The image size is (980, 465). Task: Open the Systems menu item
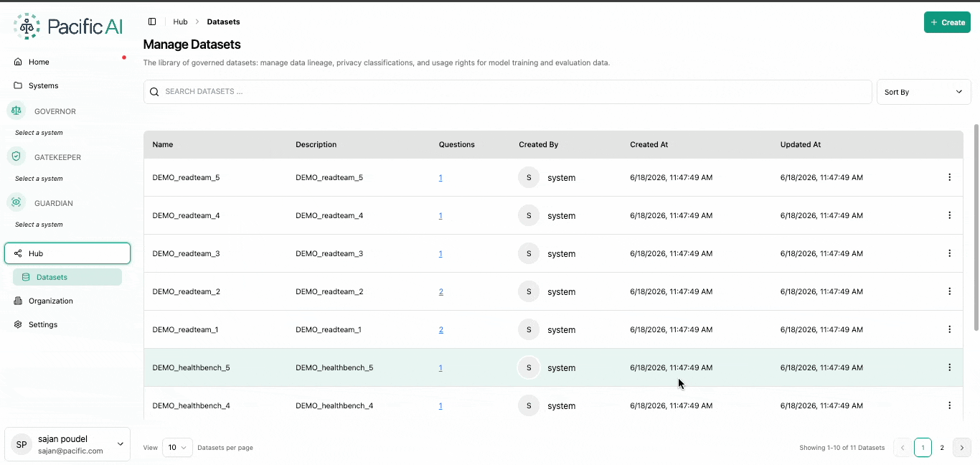click(x=67, y=85)
